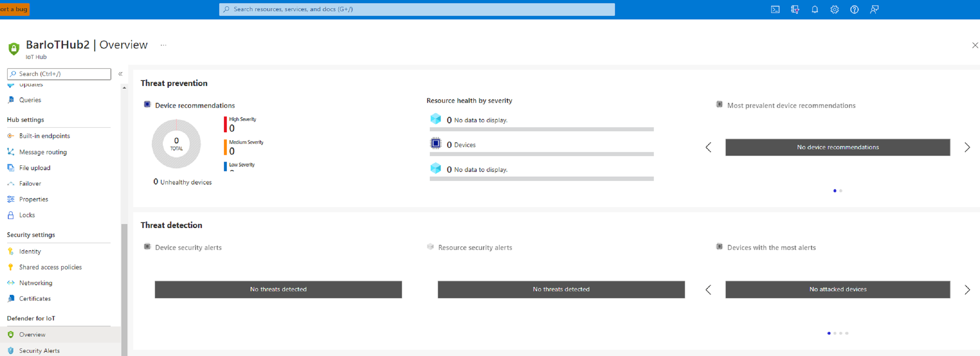
Task: Select second dot of recommendations carousel
Action: click(x=841, y=191)
